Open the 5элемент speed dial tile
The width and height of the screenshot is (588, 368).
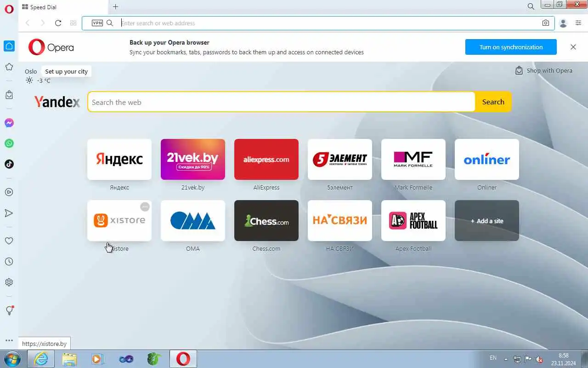point(340,159)
